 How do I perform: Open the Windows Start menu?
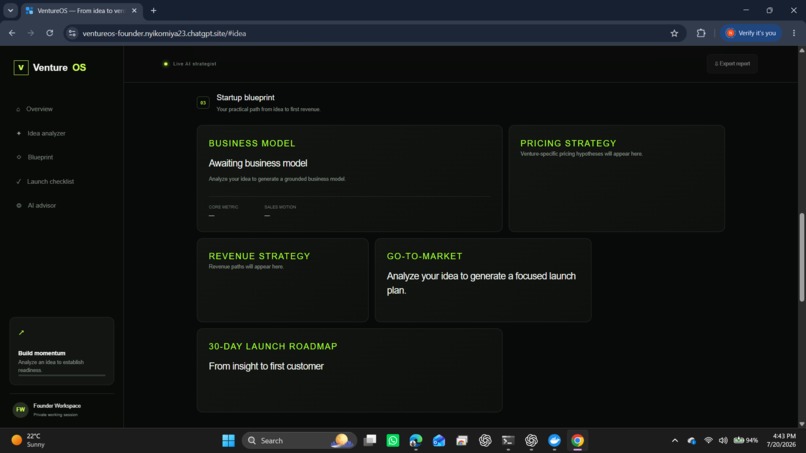(x=228, y=441)
